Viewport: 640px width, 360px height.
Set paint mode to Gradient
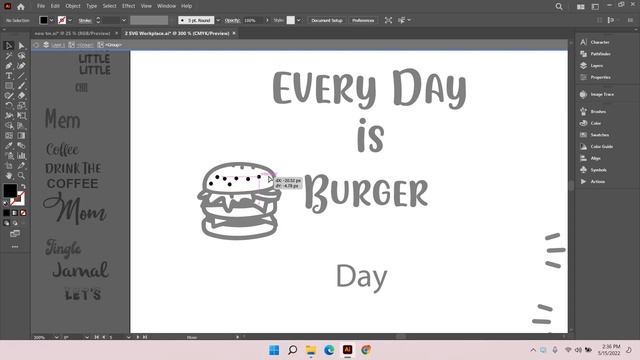[x=15, y=213]
